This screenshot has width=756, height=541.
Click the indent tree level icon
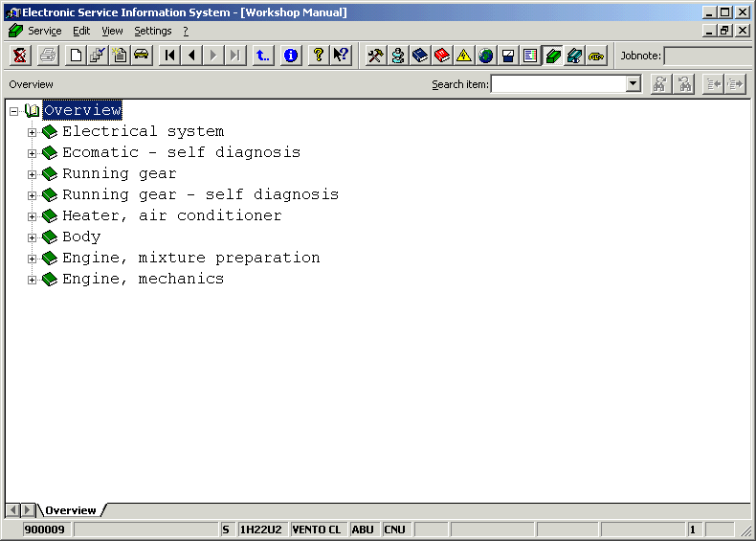tap(735, 84)
